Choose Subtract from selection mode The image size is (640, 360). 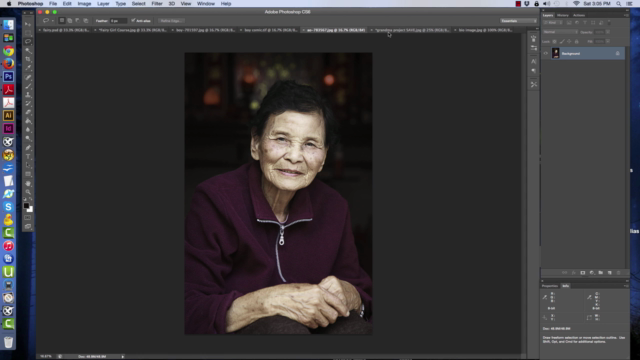pos(78,20)
